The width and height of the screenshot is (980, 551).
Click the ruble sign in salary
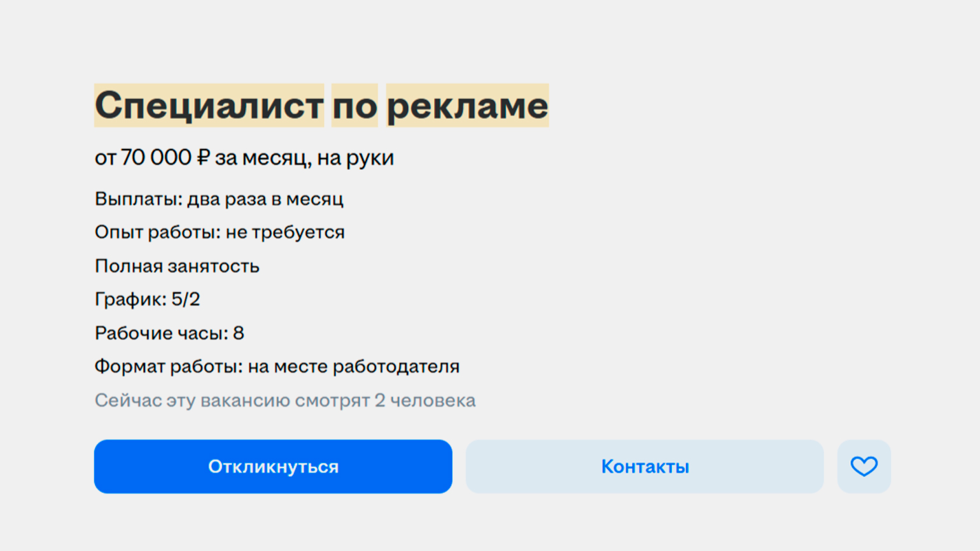click(203, 157)
